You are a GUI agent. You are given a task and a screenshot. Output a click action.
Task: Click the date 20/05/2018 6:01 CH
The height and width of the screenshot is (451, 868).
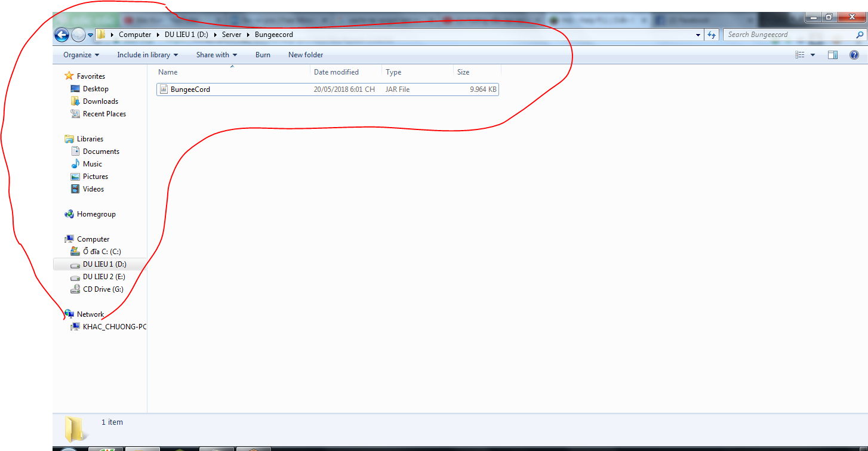click(344, 89)
